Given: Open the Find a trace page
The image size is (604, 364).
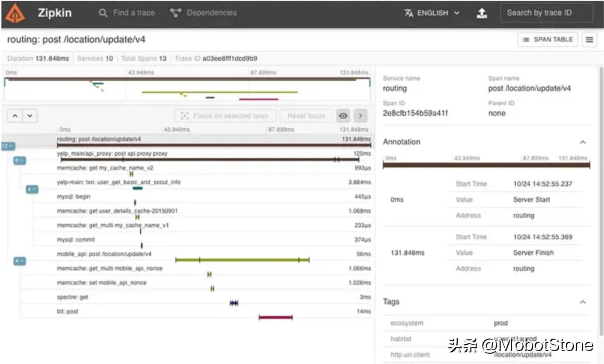Looking at the screenshot, I should [126, 13].
